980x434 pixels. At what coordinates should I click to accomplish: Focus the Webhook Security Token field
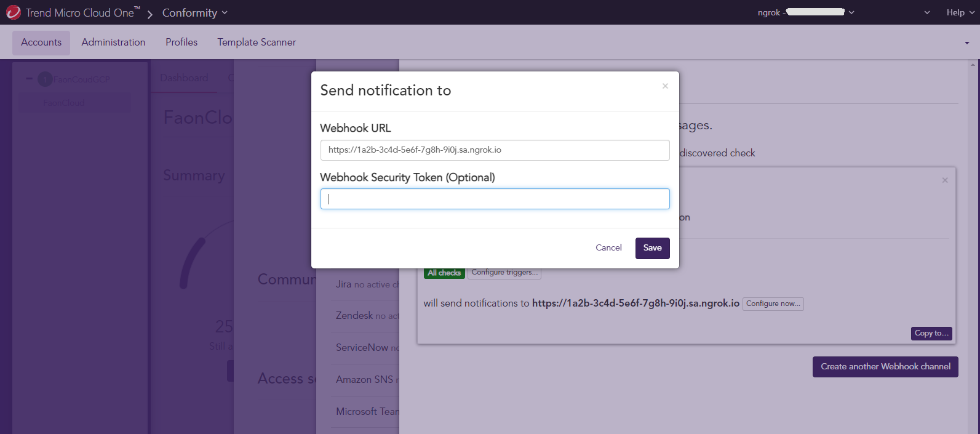pyautogui.click(x=495, y=199)
